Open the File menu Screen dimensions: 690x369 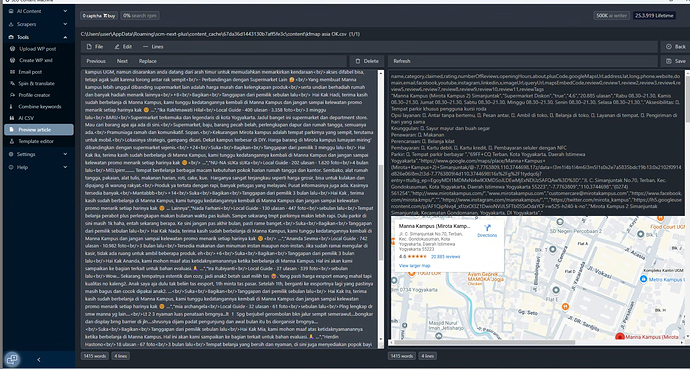(95, 47)
